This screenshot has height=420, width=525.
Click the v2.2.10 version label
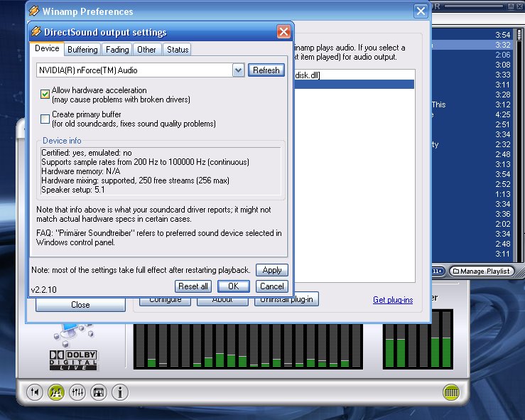click(43, 289)
